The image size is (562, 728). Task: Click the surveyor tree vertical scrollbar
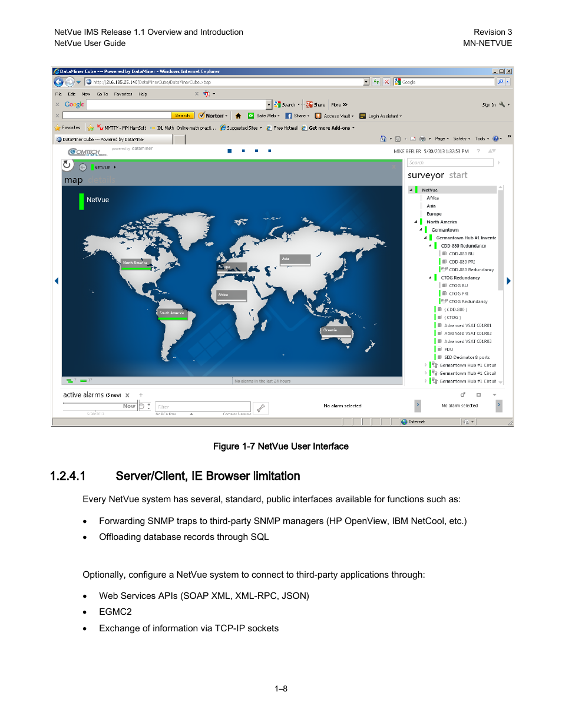coord(501,239)
